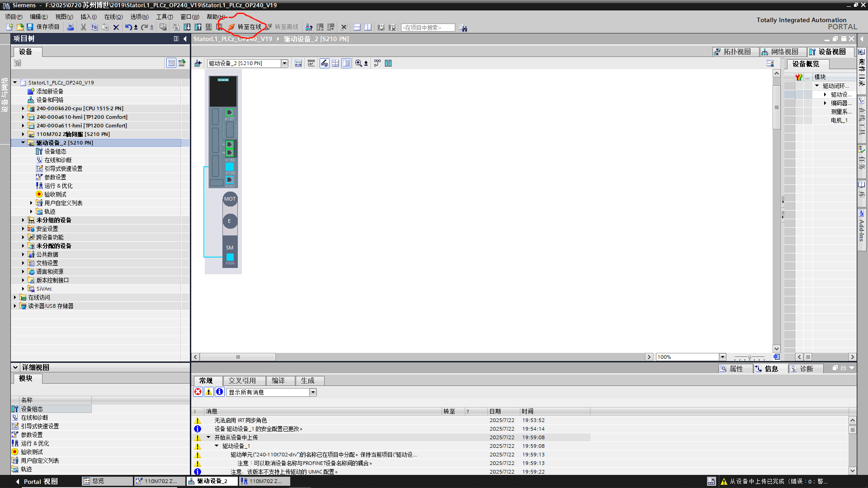Viewport: 868px width, 488px height.
Task: Expand the 安全设置 tree node
Action: 23,229
